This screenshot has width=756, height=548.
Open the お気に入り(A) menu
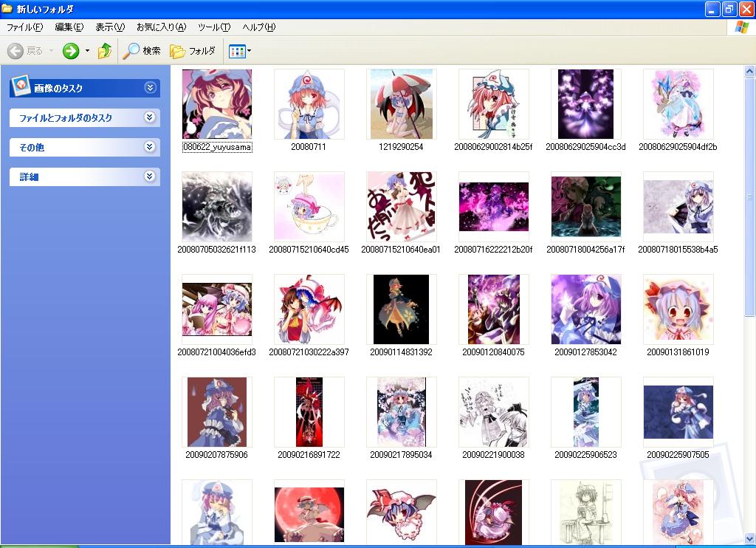click(161, 27)
